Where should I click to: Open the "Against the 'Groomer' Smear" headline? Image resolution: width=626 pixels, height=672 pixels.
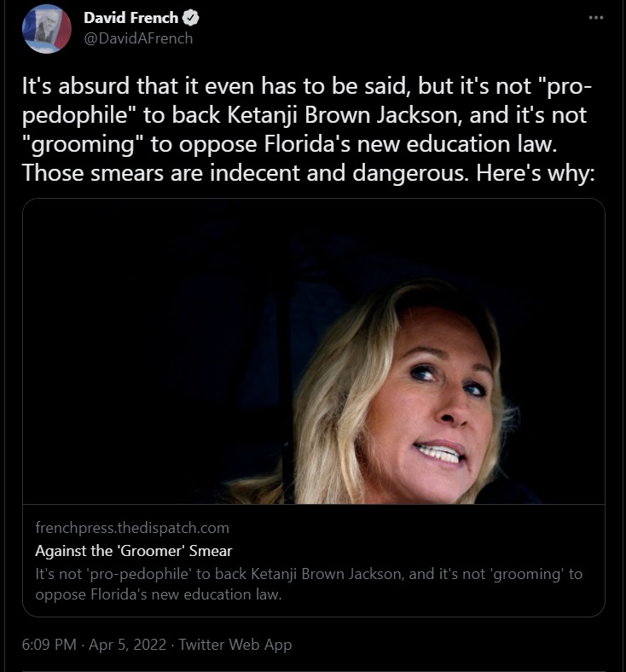click(x=134, y=550)
